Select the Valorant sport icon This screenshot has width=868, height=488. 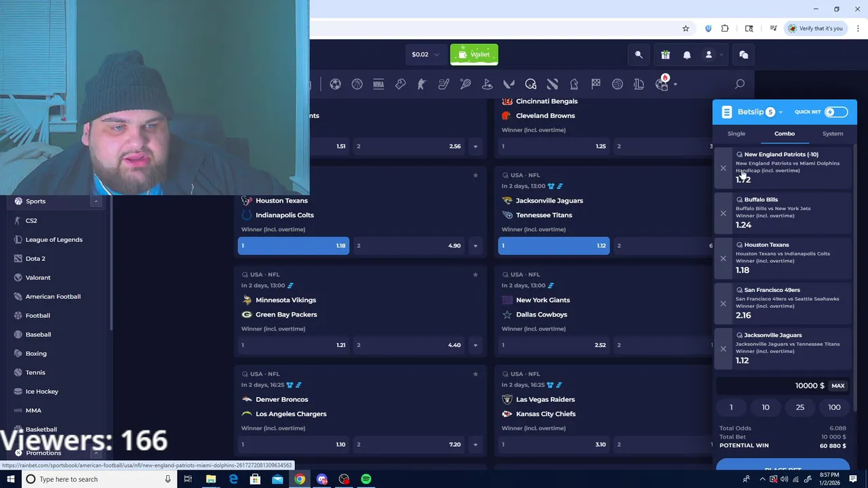(509, 84)
